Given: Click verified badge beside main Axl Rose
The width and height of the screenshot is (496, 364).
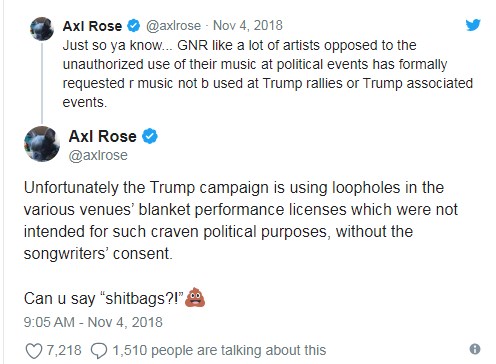Looking at the screenshot, I should click(150, 136).
